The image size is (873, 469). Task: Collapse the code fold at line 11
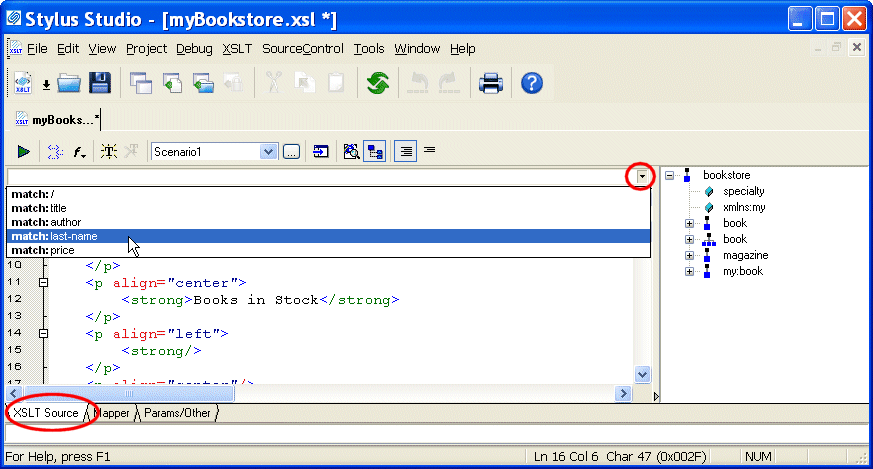42,284
